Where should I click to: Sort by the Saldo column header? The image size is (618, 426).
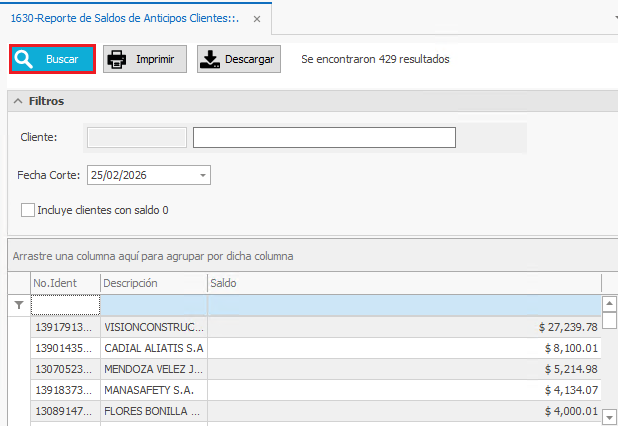pyautogui.click(x=400, y=283)
